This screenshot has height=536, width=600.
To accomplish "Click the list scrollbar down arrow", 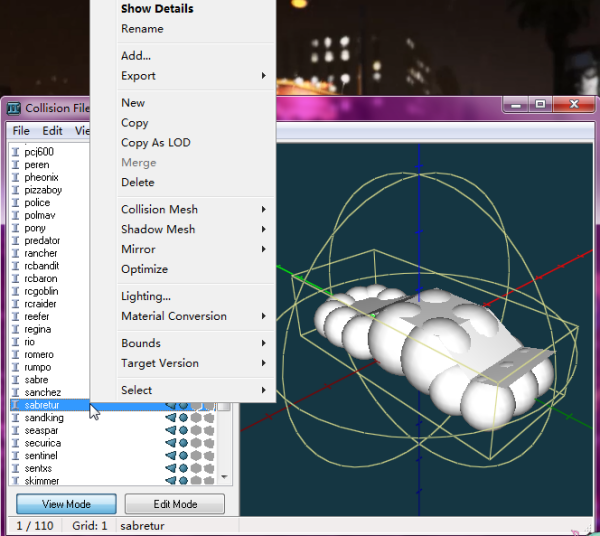I will (x=225, y=477).
